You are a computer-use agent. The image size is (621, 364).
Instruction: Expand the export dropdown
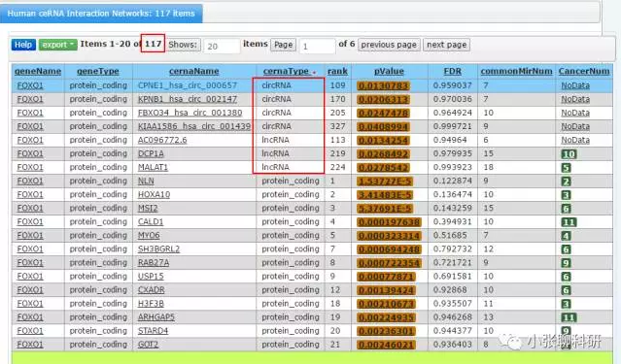tap(57, 45)
